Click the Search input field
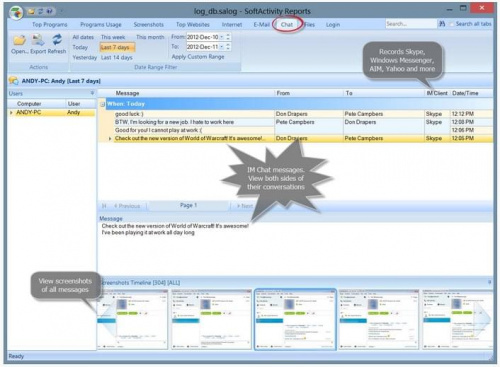500x367 pixels. coord(411,24)
